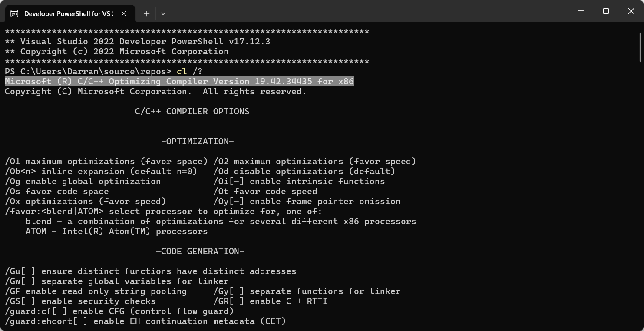The image size is (644, 331).
Task: Click the -CODE GENERATION- section heading
Action: click(200, 252)
